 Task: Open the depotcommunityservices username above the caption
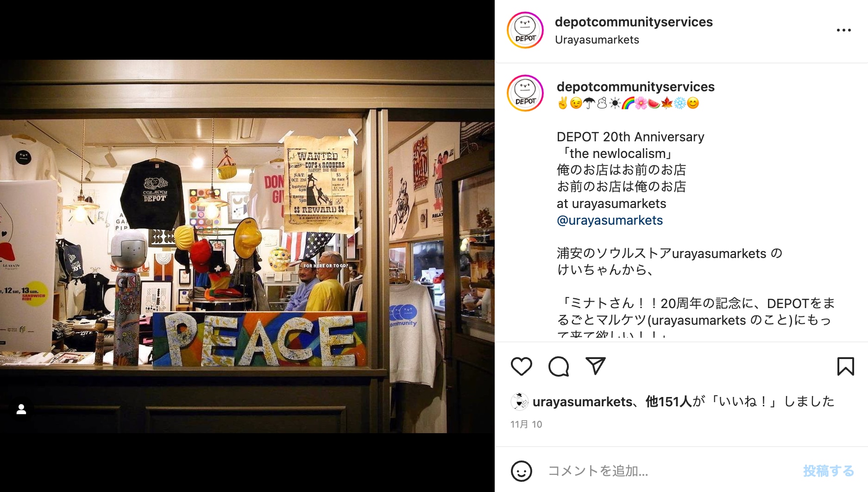point(635,87)
